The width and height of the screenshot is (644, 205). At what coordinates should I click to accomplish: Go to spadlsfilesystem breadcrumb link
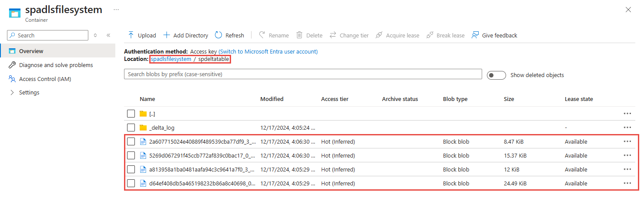(171, 59)
